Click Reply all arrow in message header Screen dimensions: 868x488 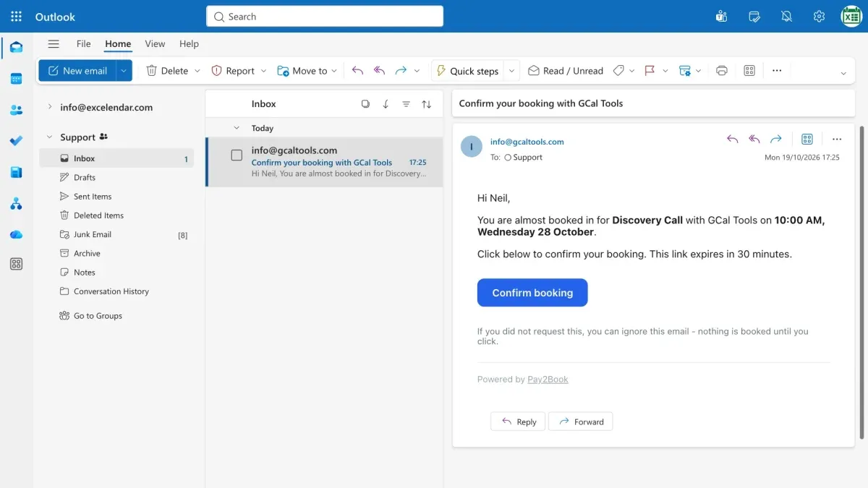pyautogui.click(x=754, y=139)
